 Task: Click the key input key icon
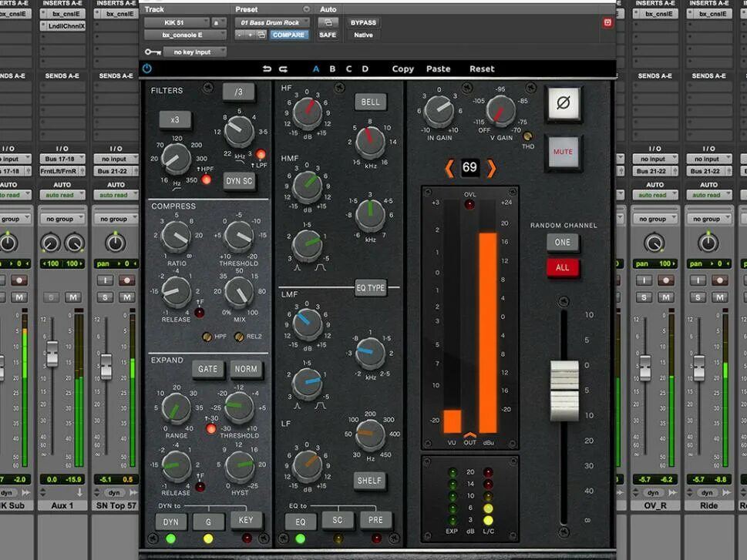(153, 52)
